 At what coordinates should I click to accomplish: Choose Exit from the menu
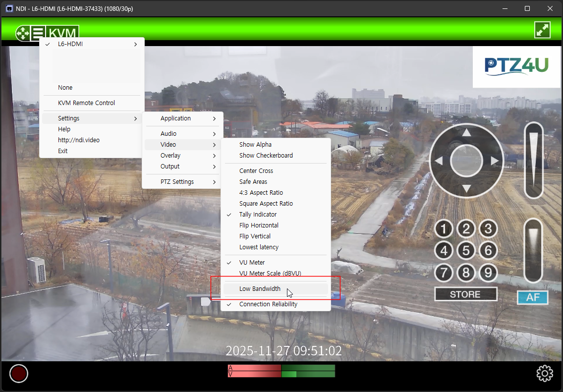(92, 151)
